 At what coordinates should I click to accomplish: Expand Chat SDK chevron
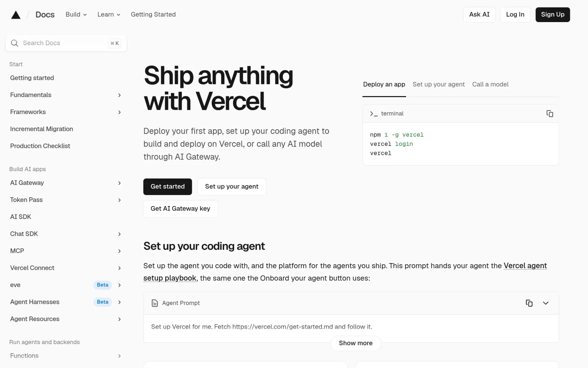point(119,234)
